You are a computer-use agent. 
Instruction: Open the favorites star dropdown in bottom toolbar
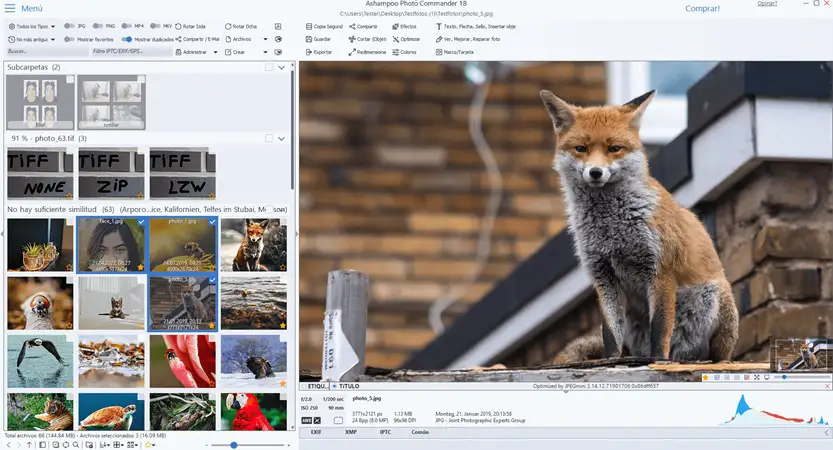(x=150, y=445)
